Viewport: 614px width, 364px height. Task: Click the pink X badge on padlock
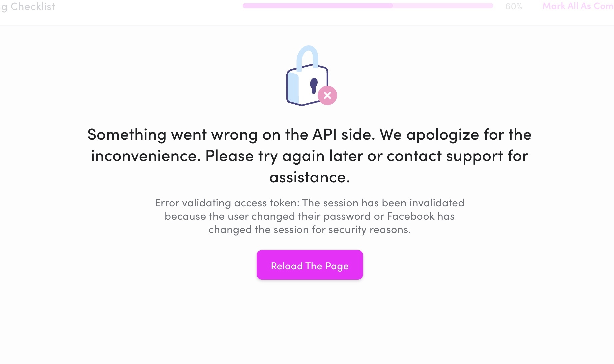click(327, 95)
